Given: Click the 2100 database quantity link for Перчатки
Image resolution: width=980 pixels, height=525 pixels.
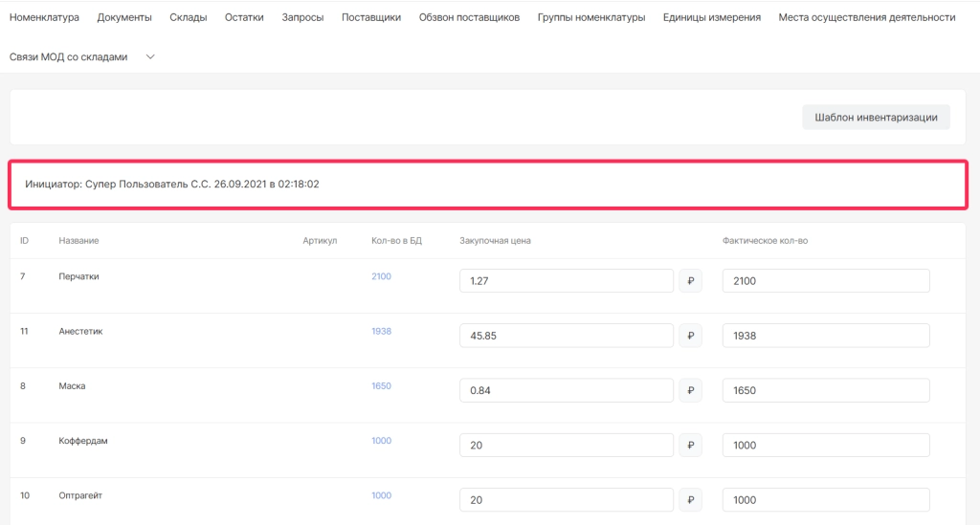Looking at the screenshot, I should (x=381, y=276).
